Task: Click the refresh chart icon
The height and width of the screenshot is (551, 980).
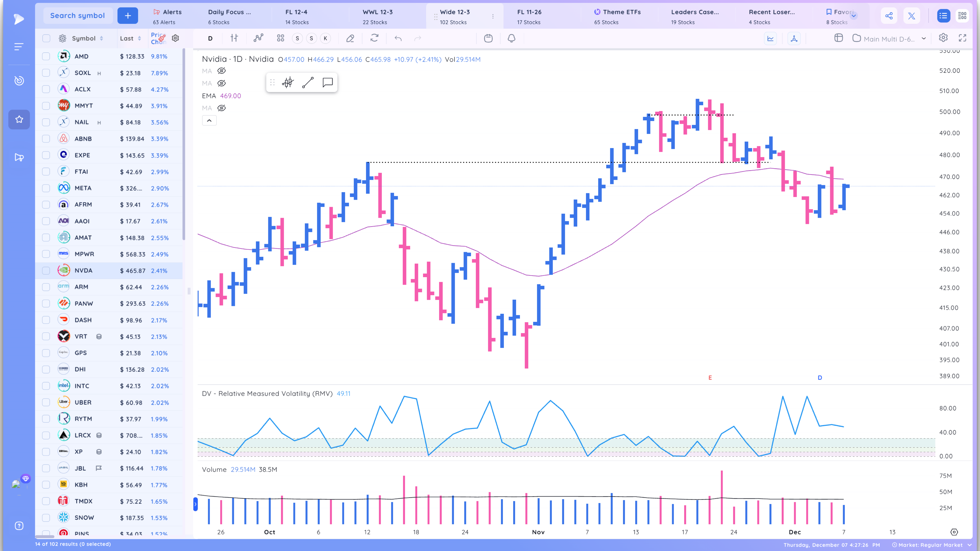Action: click(x=374, y=38)
